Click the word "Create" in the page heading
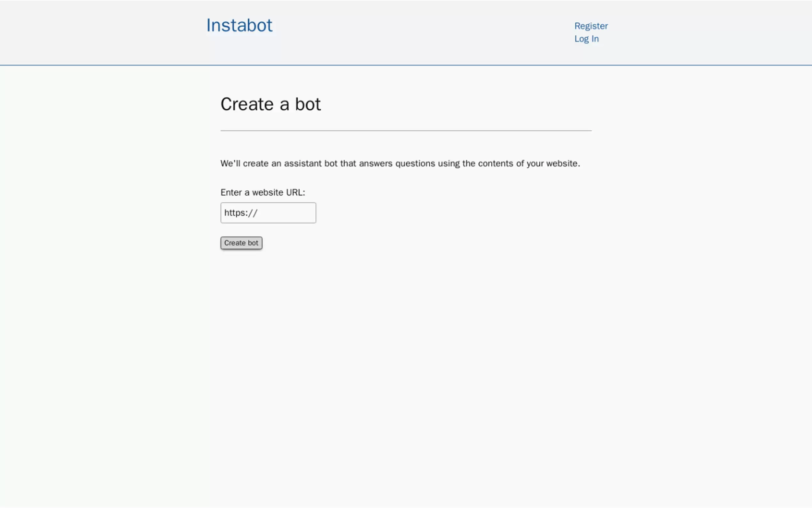This screenshot has height=508, width=812. (247, 104)
